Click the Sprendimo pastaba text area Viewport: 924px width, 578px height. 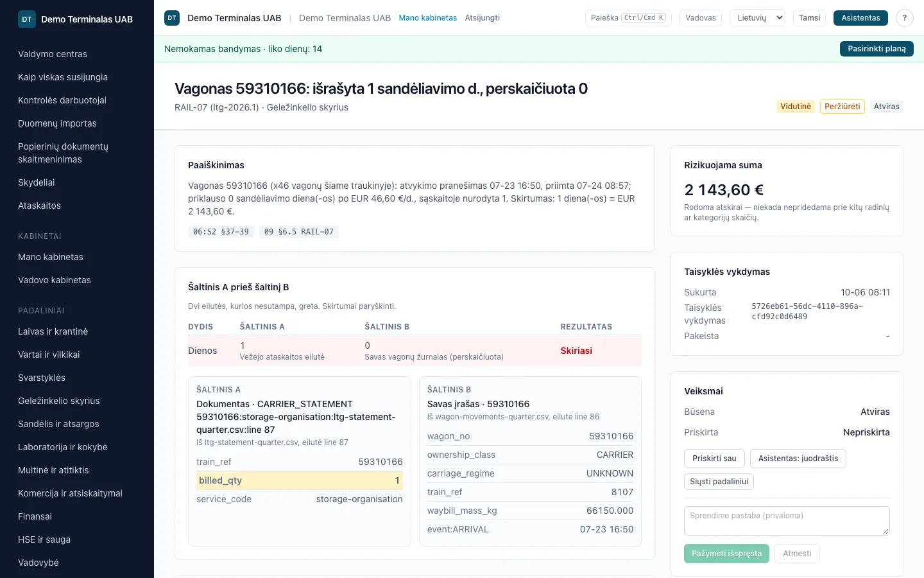[x=787, y=521]
